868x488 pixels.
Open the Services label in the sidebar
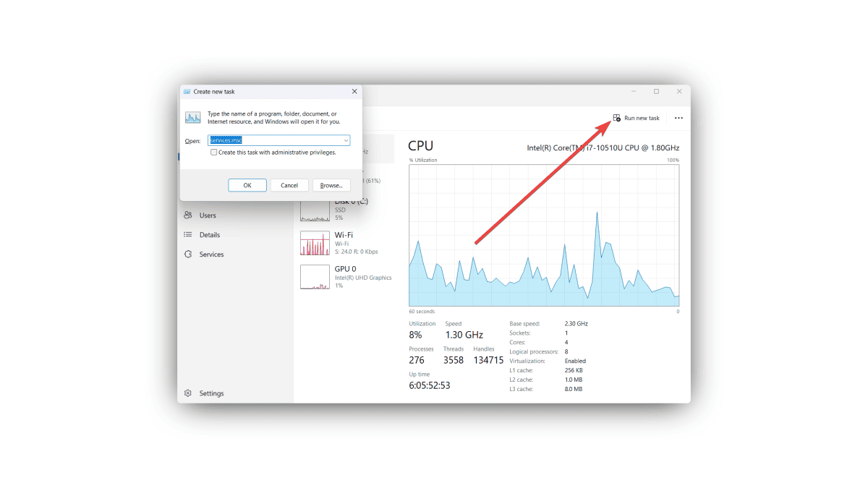coord(212,254)
